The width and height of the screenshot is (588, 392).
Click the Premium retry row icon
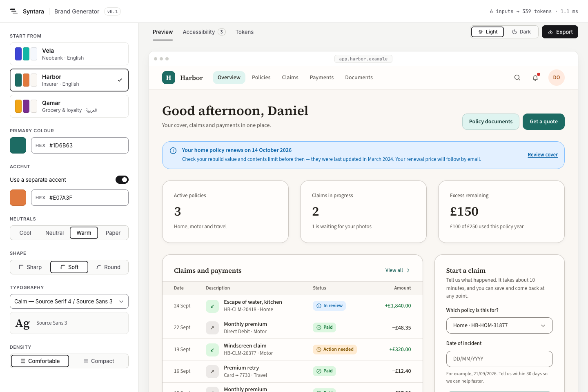[212, 371]
